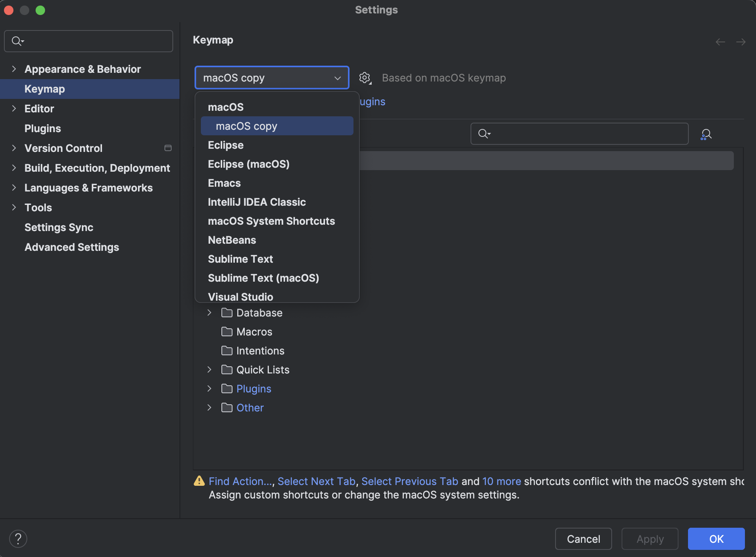Click the search magnifier in the settings sidebar
This screenshot has width=756, height=557.
coord(17,41)
